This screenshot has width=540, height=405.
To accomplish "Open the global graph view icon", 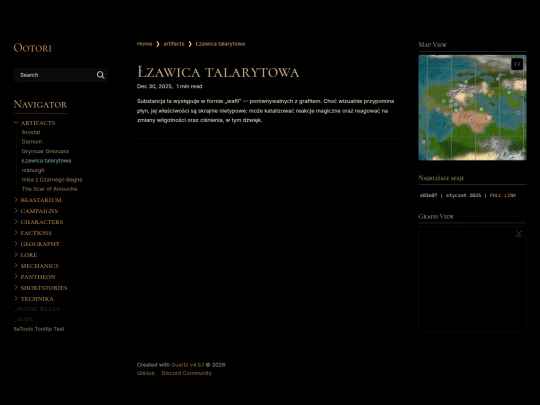I will (x=519, y=233).
